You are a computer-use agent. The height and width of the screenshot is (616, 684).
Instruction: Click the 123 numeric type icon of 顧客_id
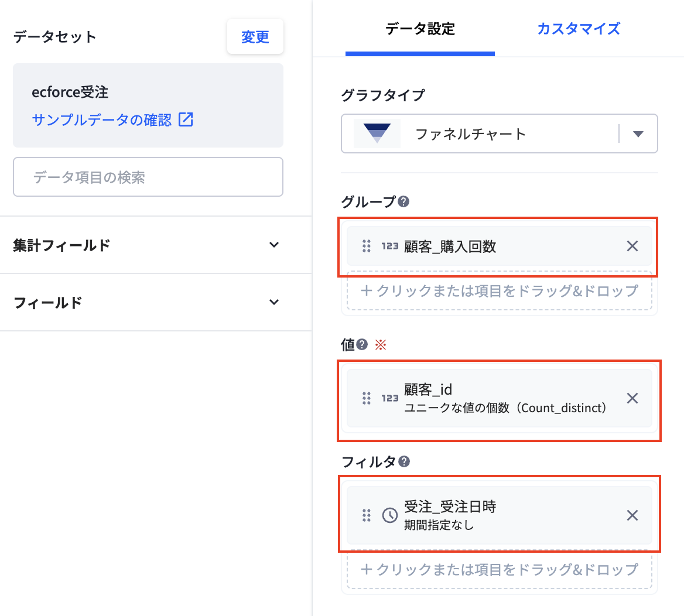(390, 398)
